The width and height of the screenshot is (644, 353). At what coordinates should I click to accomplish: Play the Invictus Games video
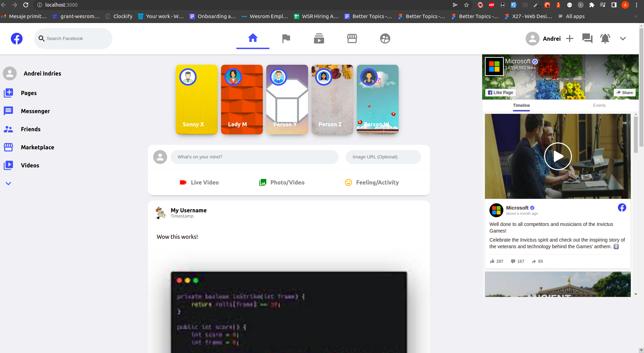click(557, 156)
